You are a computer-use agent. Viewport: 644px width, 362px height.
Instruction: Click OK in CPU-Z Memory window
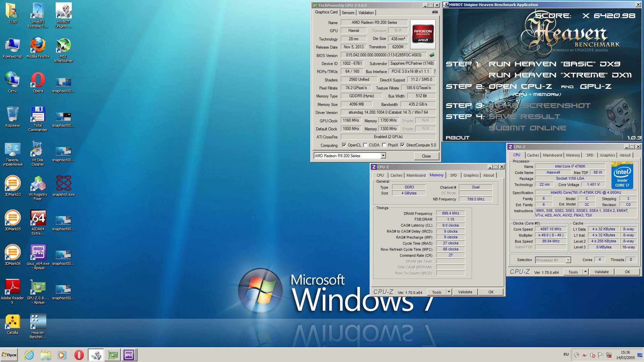pyautogui.click(x=491, y=292)
